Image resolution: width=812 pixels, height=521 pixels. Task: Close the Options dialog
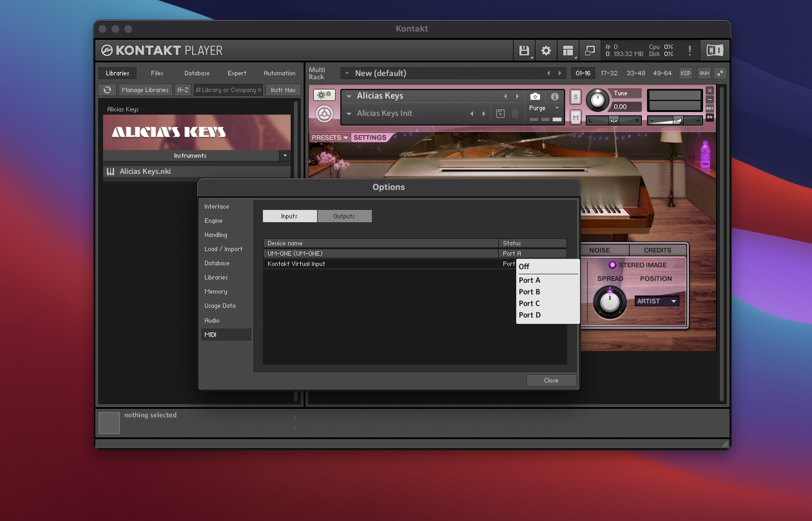[551, 380]
